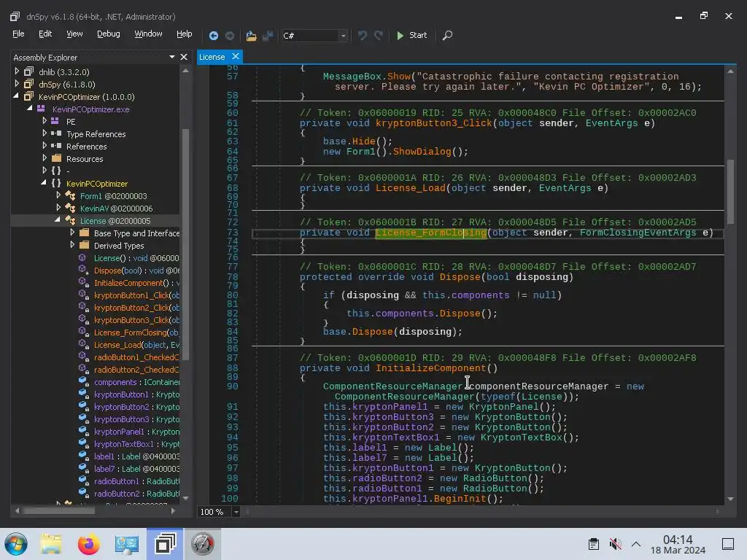Click the Undo icon in toolbar
Viewport: 747px width, 560px height.
[363, 35]
